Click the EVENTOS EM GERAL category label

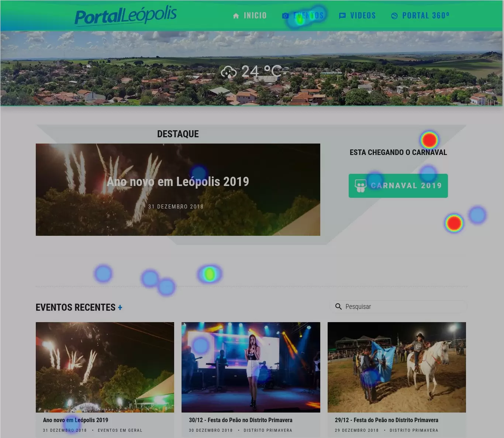[x=120, y=430]
